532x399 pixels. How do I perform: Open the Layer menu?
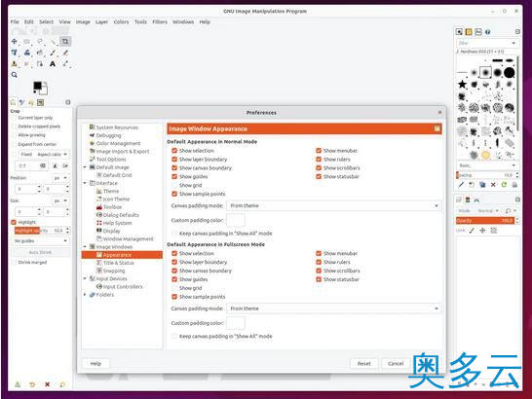point(101,21)
